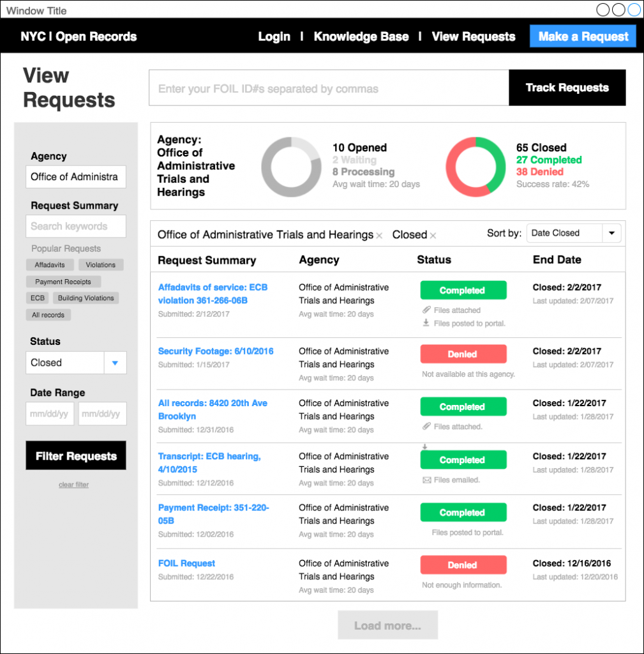Viewport: 644px width, 654px height.
Task: Select Login in the navigation bar
Action: tap(274, 36)
